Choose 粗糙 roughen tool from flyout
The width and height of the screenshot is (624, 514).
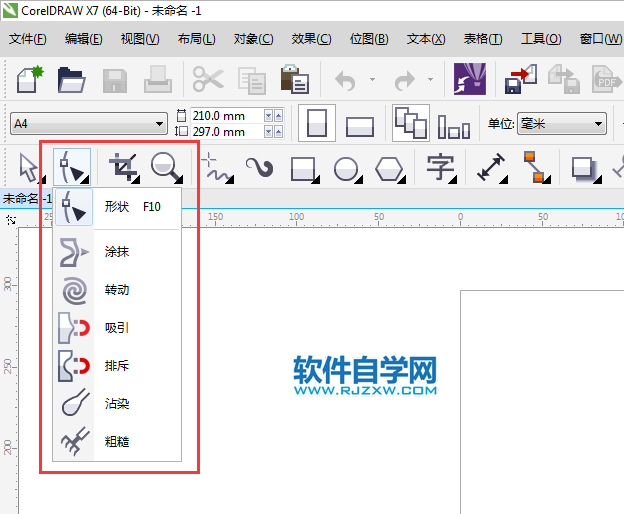(x=117, y=442)
